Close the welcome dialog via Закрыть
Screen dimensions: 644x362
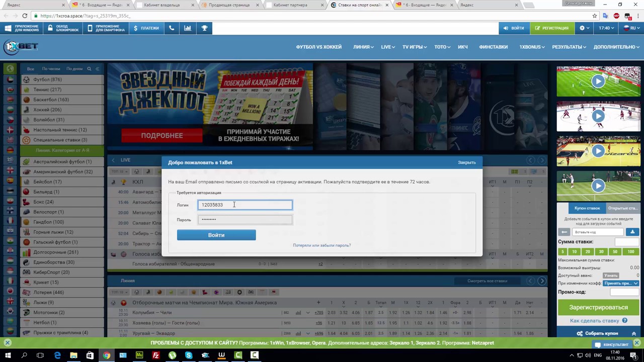pyautogui.click(x=466, y=162)
